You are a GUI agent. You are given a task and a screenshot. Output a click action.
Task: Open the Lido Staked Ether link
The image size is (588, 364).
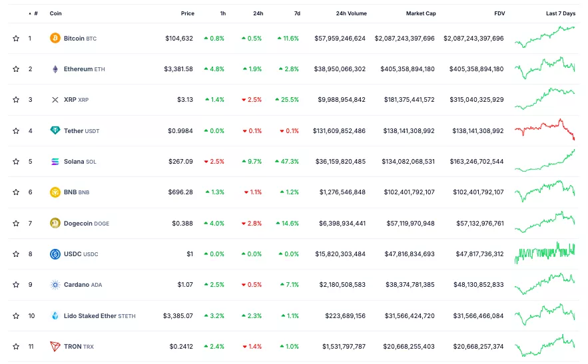[x=90, y=315]
